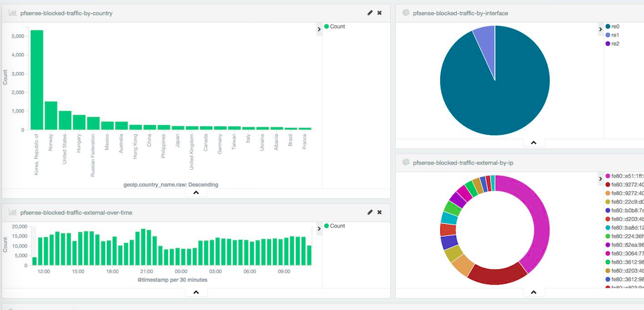
Task: Collapse the legend of the by-country chart
Action: (x=319, y=29)
